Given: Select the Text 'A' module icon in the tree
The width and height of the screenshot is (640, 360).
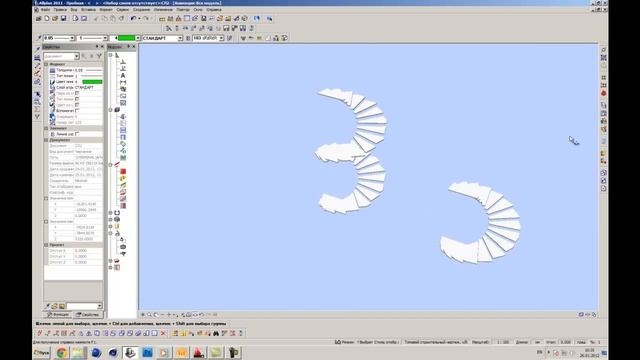Looking at the screenshot, I should (x=122, y=76).
